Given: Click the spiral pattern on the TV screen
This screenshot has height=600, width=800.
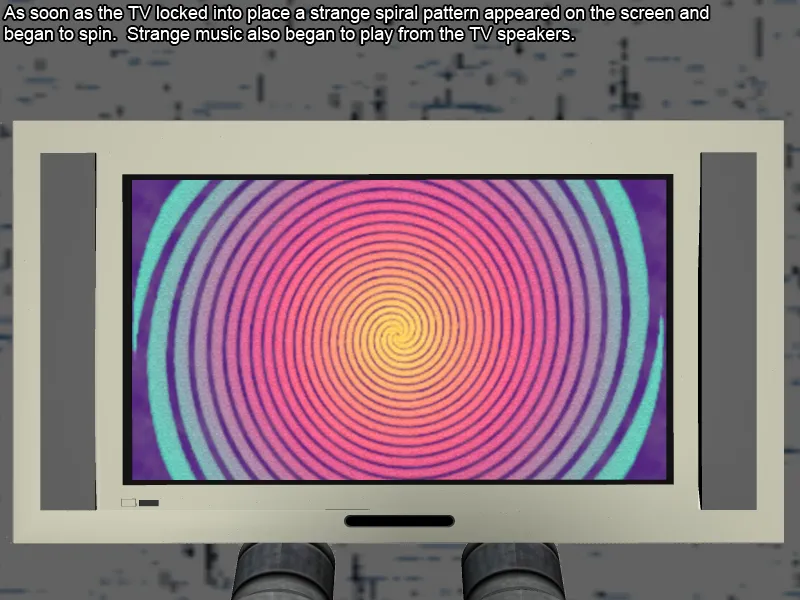Looking at the screenshot, I should click(398, 330).
